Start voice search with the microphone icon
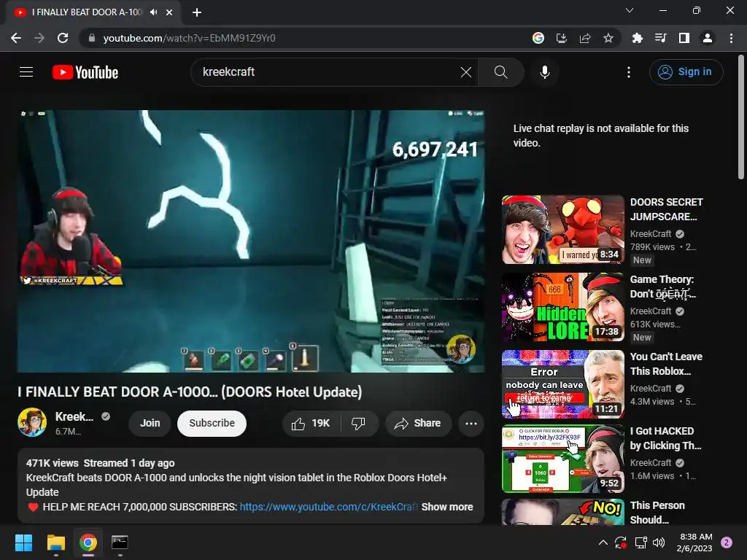This screenshot has height=560, width=747. click(544, 72)
